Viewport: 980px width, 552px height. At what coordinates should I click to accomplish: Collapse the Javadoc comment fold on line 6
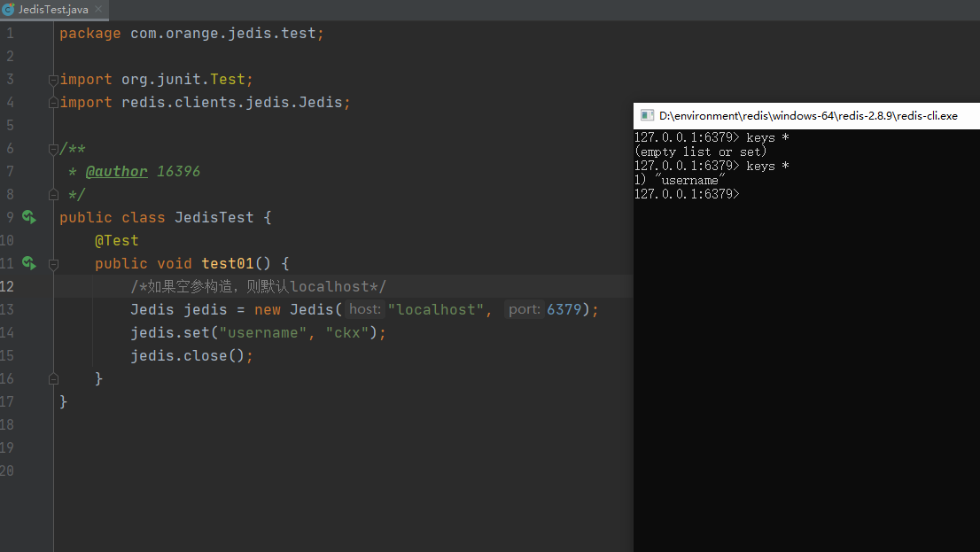click(x=53, y=149)
